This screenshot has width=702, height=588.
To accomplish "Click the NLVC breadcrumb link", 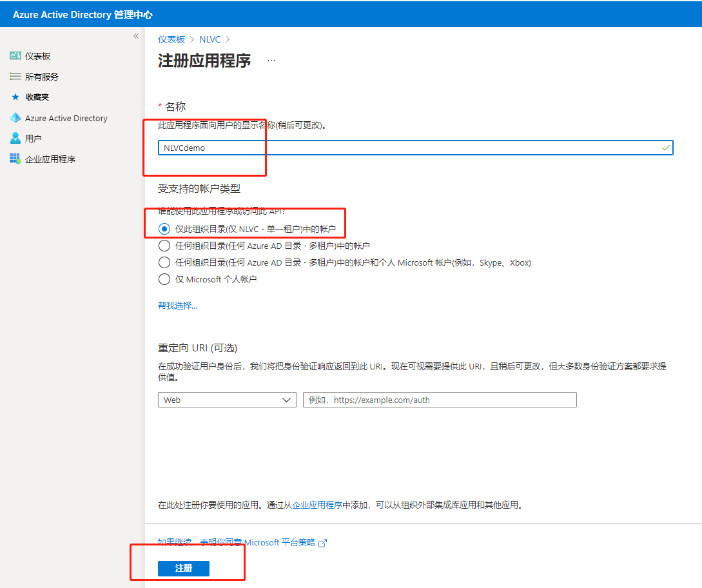I will 210,39.
